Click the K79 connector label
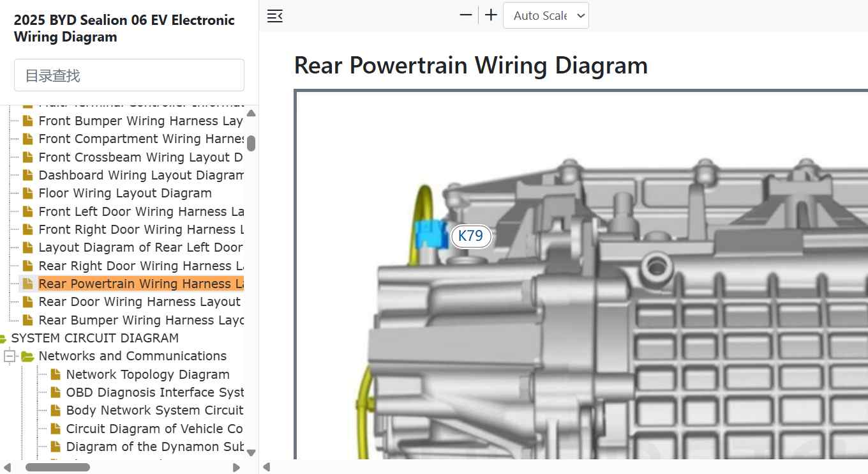Image resolution: width=868 pixels, height=474 pixels. tap(471, 236)
